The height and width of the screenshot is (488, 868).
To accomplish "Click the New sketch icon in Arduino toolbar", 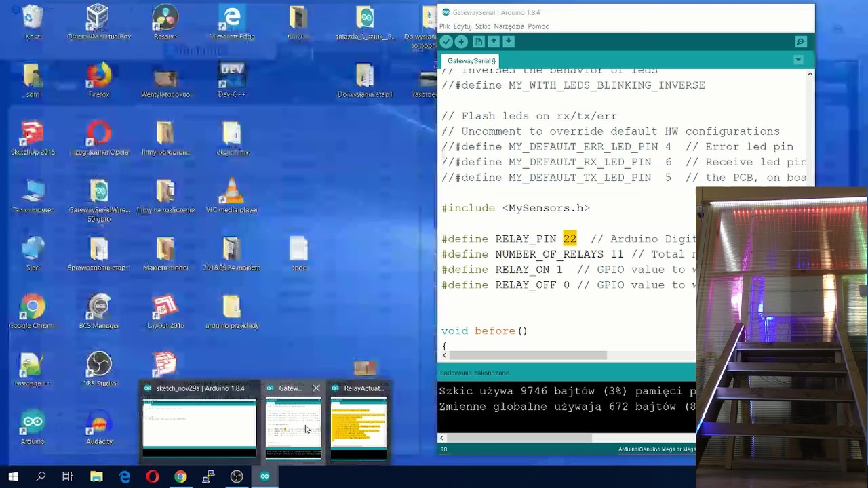I will (x=479, y=42).
